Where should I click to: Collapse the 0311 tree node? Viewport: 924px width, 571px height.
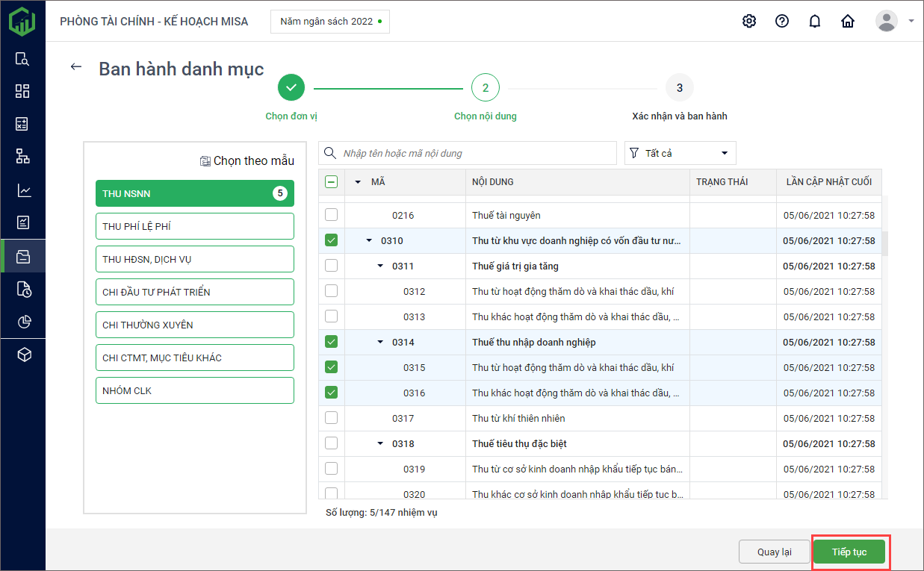pyautogui.click(x=380, y=266)
